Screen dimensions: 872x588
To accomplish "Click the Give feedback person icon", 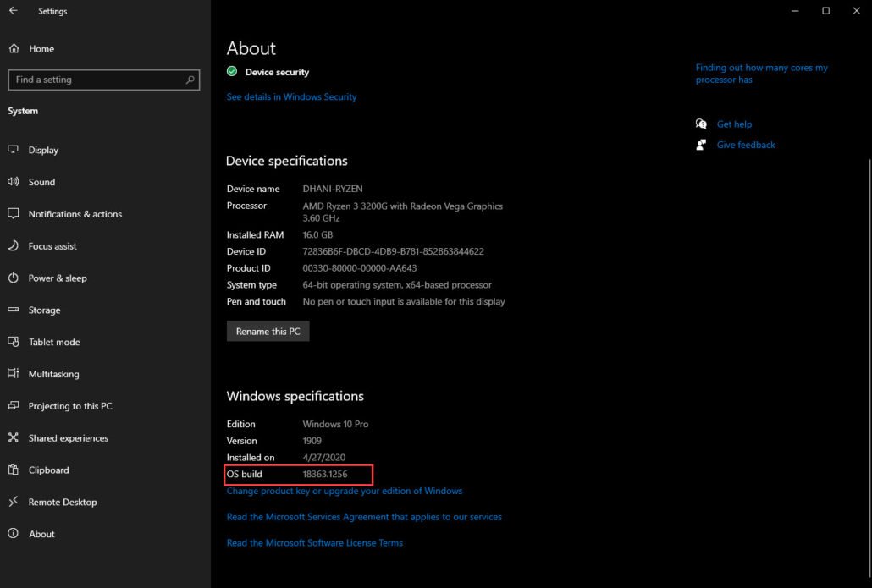I will tap(701, 145).
